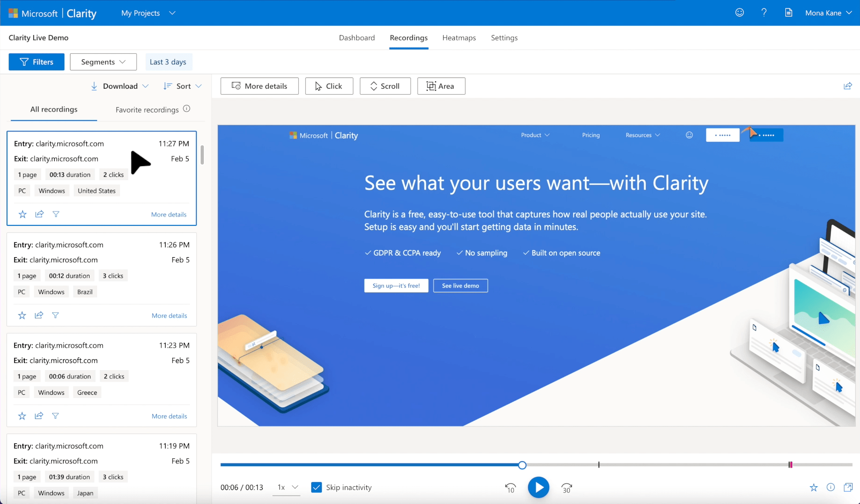Favorite the 11:27 PM United States recording

22,214
